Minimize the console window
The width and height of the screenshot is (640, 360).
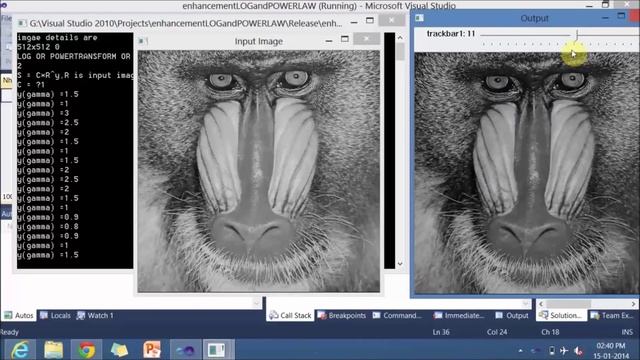[354, 22]
